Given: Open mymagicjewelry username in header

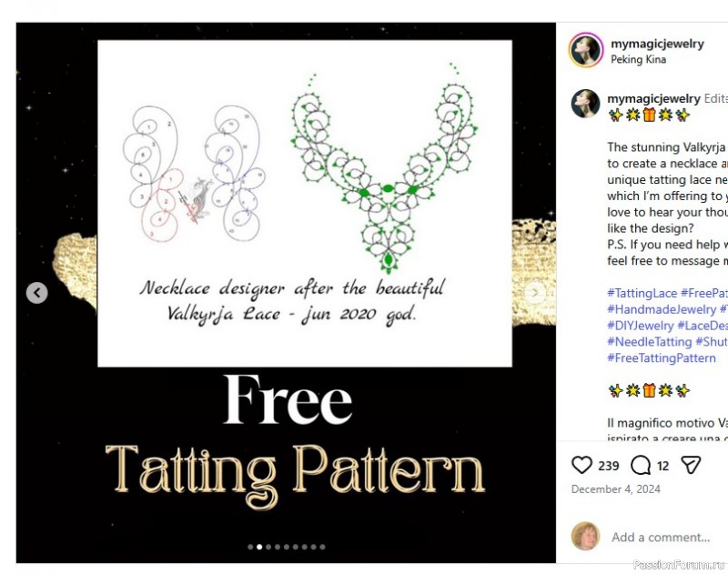Looking at the screenshot, I should 657,44.
